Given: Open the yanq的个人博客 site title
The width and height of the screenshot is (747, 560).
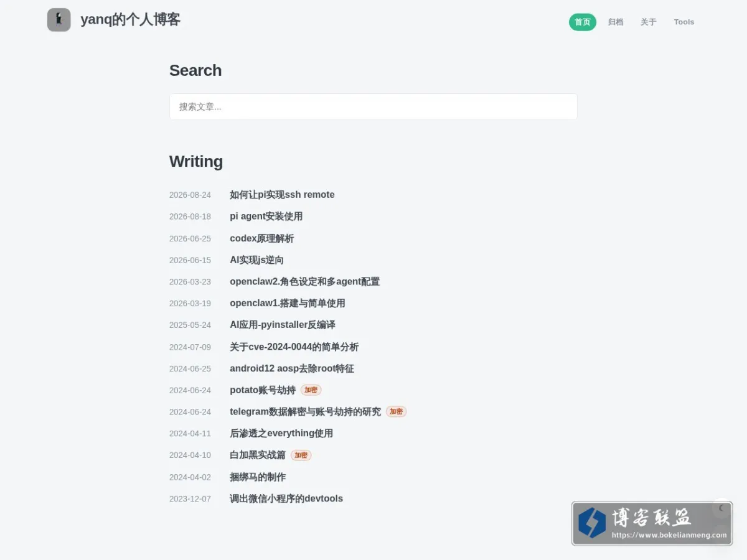Looking at the screenshot, I should point(131,20).
